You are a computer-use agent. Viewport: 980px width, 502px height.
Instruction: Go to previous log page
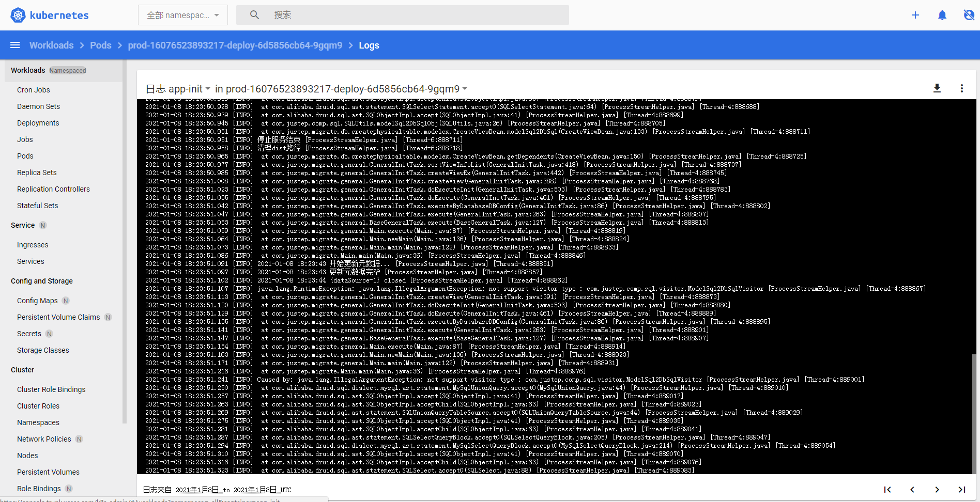[x=912, y=490]
